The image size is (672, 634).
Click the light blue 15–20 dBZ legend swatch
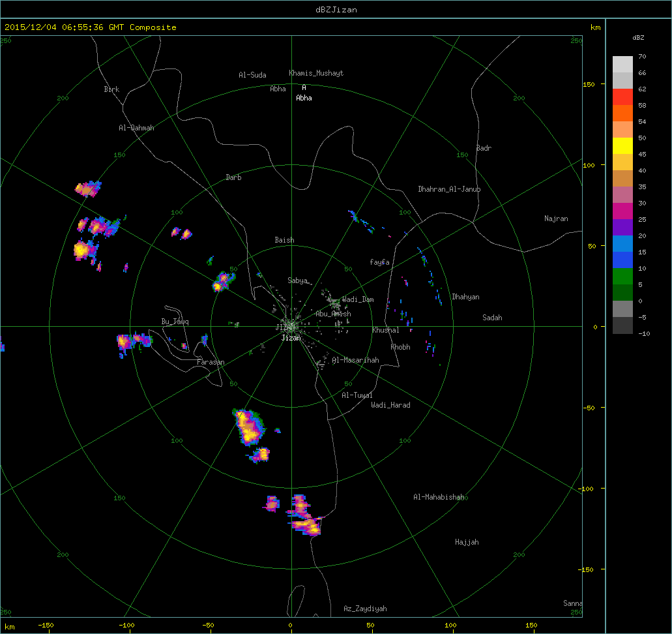(622, 244)
